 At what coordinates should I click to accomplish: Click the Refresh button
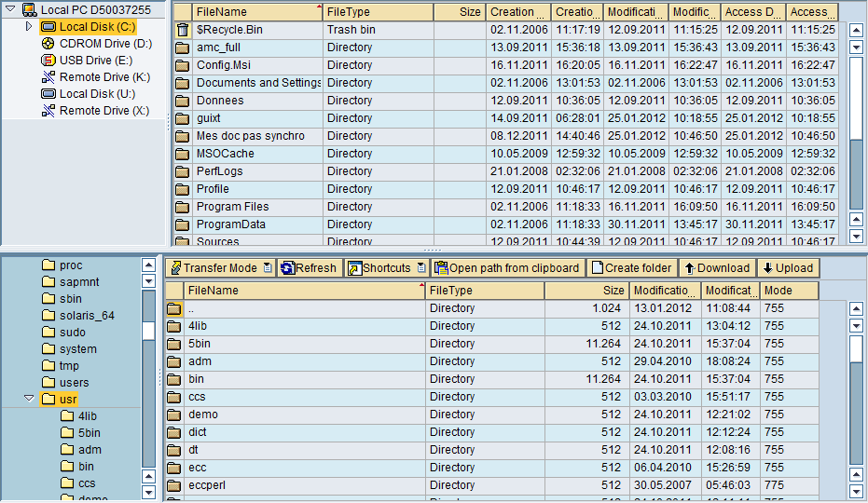[x=309, y=268]
